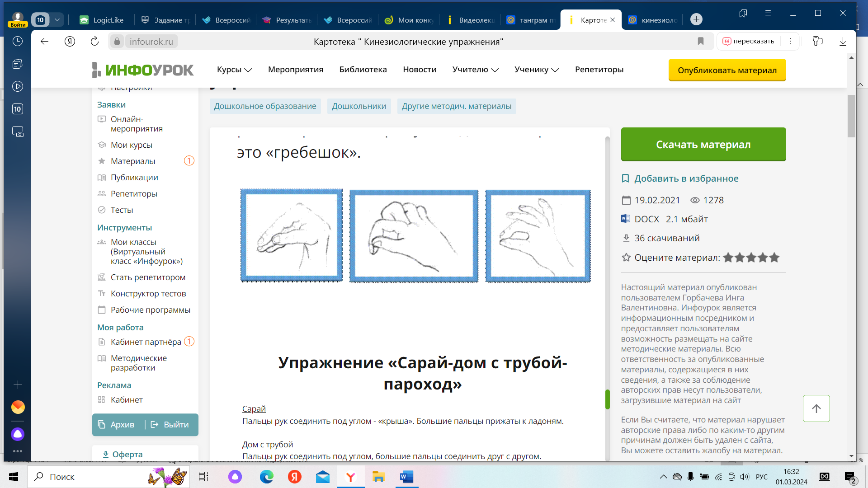Open the Дошкольники tag
The width and height of the screenshot is (868, 488).
click(359, 106)
